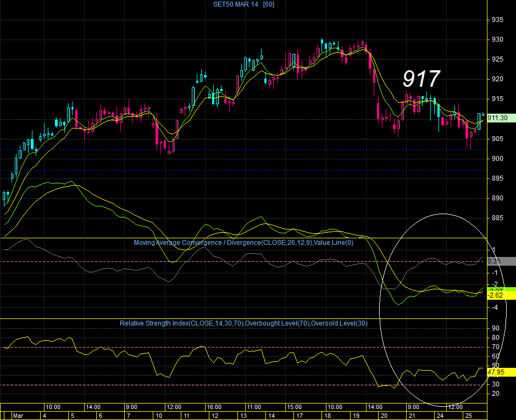Click the 80 RSI axis label
The image size is (516, 420).
[495, 338]
